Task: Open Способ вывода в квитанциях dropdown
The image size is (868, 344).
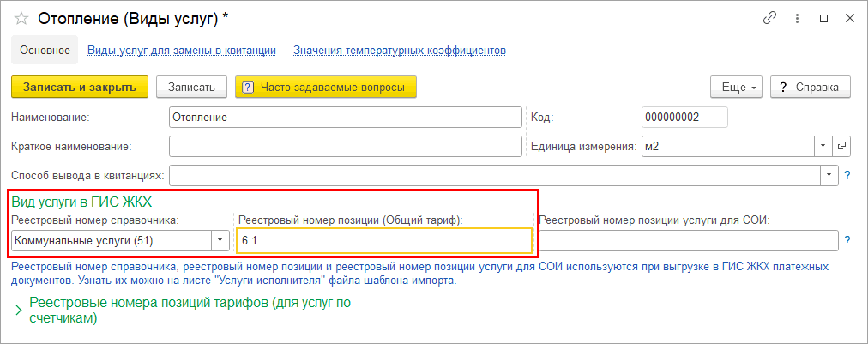Action: point(829,175)
